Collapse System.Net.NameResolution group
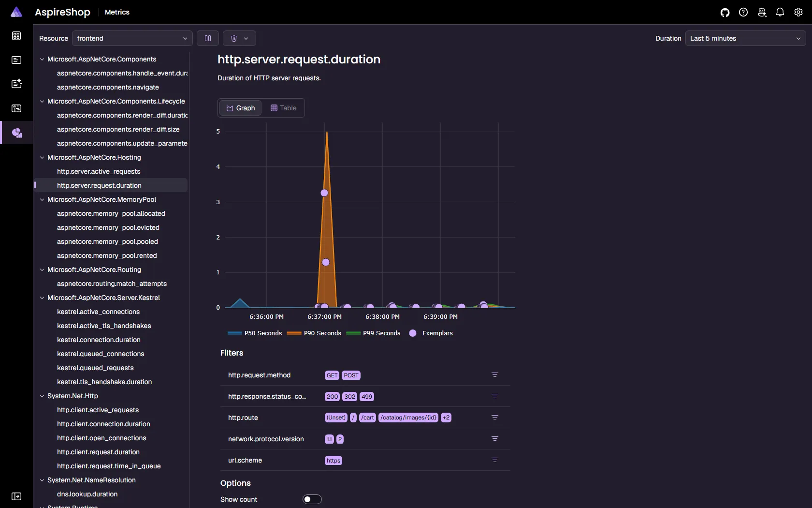 (x=42, y=480)
